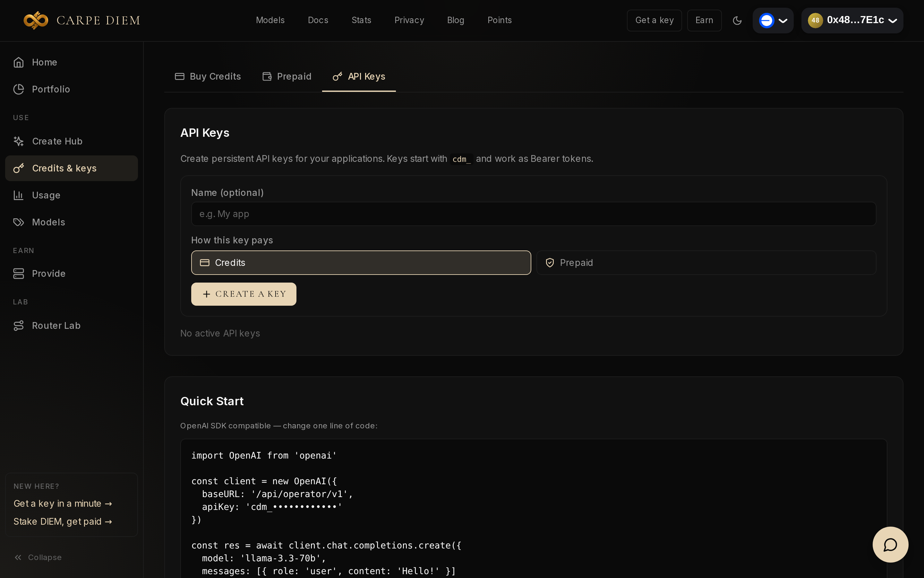Click the plus icon on Create a Key

coord(207,294)
